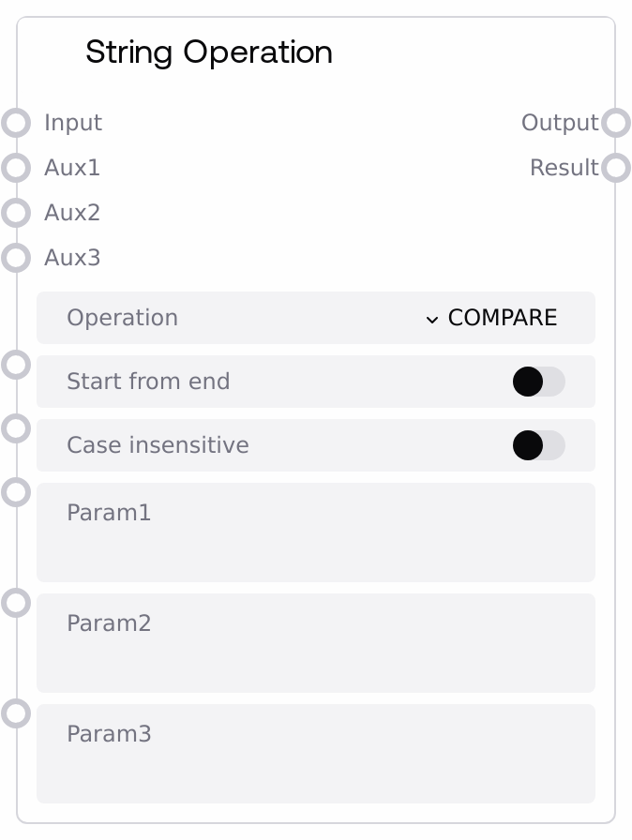Screen dimensions: 632x840
Task: Click the Param1 input socket
Action: coord(16,492)
